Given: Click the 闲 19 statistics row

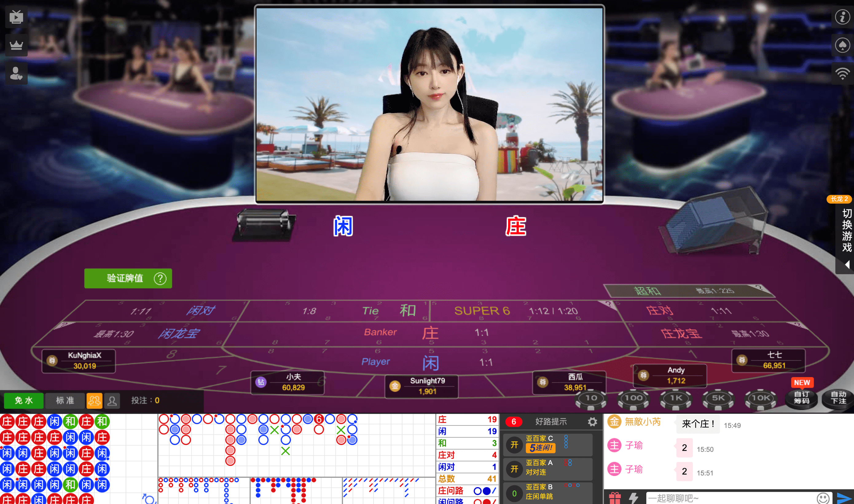Looking at the screenshot, I should point(467,432).
